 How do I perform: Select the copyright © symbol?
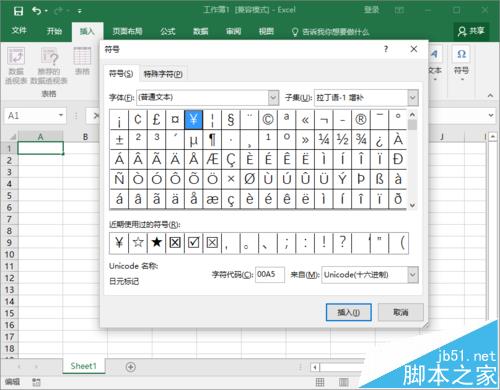pyautogui.click(x=268, y=119)
